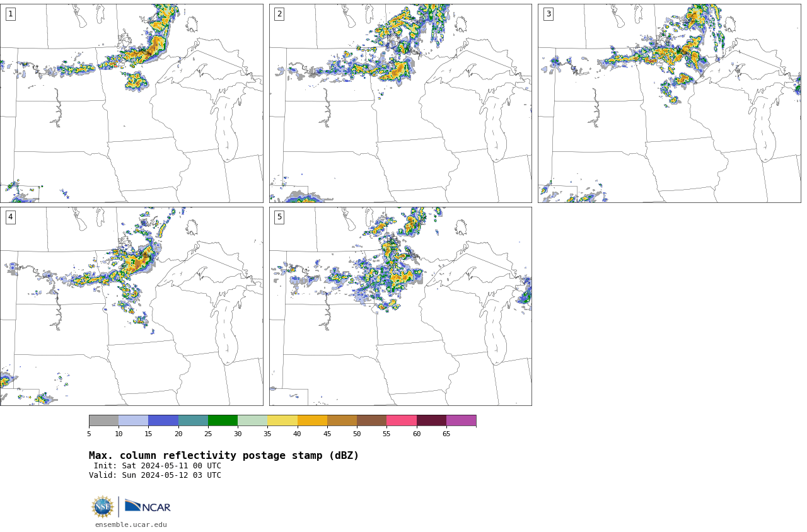
Task: Click the colorbar tick label 50
Action: click(x=357, y=434)
